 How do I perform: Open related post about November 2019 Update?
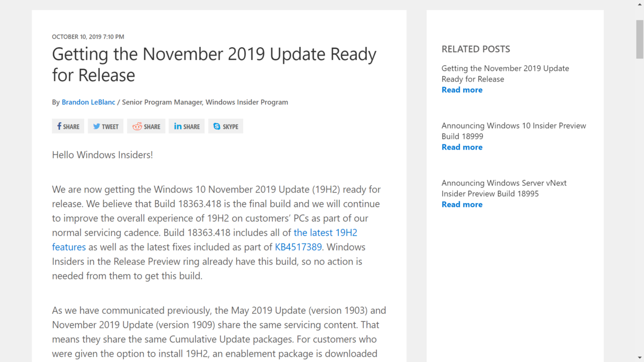(505, 73)
